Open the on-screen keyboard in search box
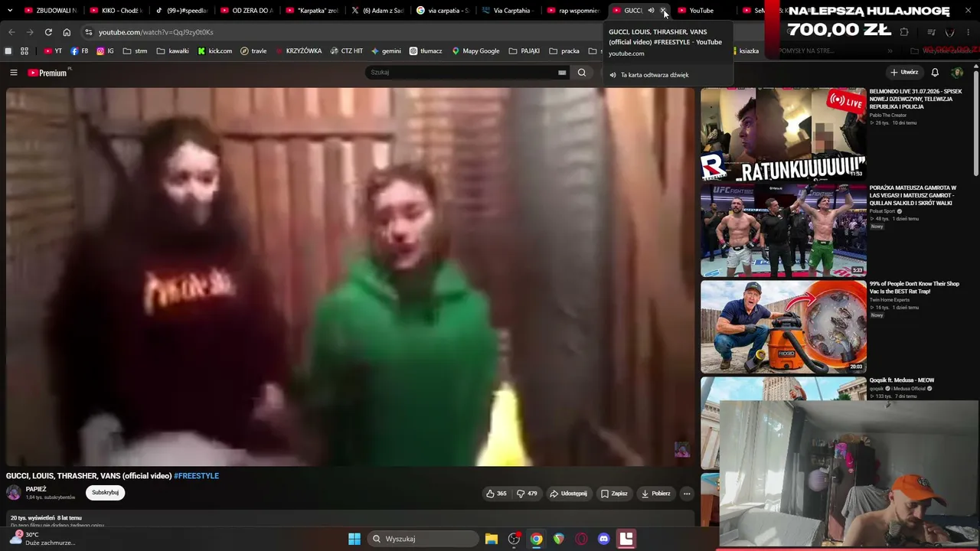Screen dimensions: 980x551 coord(562,73)
